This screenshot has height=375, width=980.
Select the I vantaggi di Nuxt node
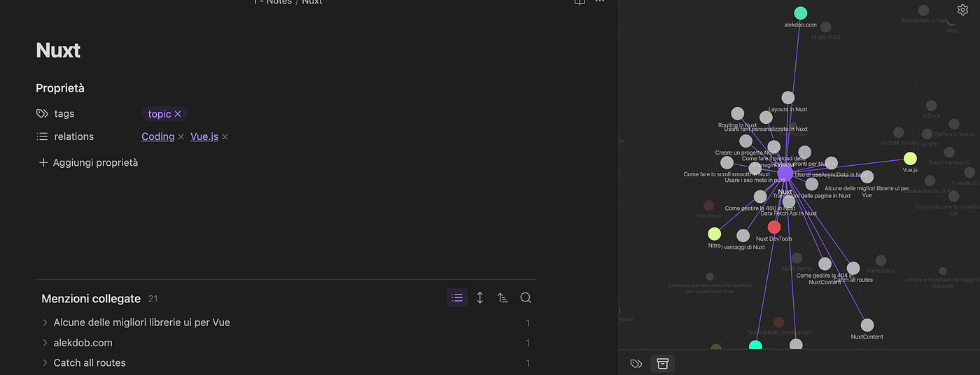click(x=743, y=236)
